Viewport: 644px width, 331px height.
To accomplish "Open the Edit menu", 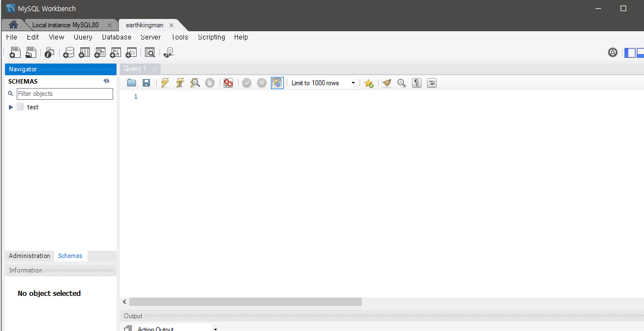I will pos(33,37).
